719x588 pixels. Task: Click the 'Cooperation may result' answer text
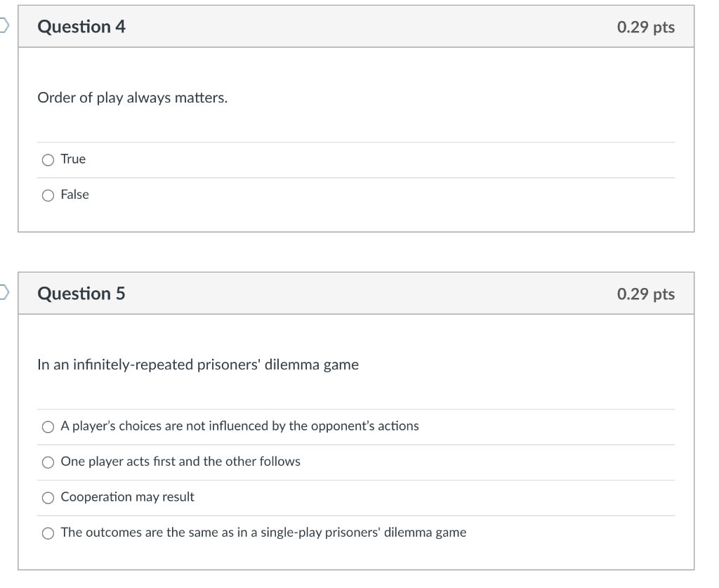click(x=128, y=497)
